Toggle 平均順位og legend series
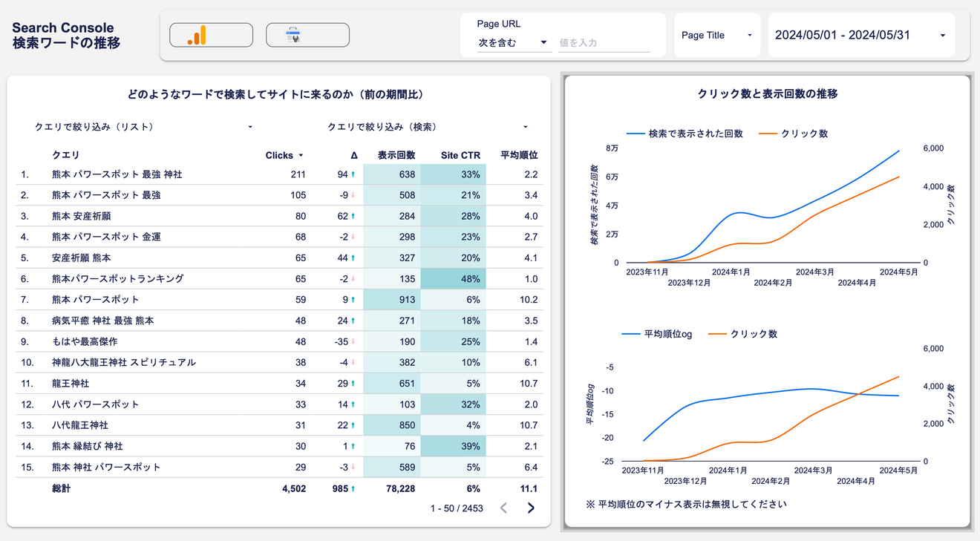Screen dimensions: 980x541 (657, 334)
